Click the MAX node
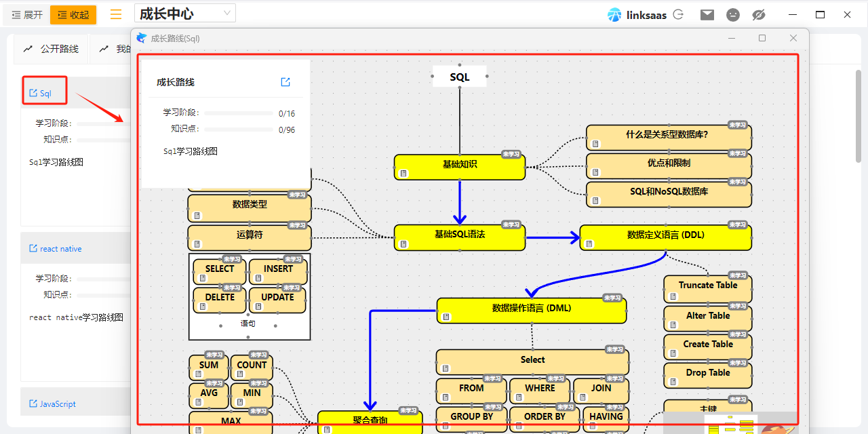 click(x=231, y=422)
